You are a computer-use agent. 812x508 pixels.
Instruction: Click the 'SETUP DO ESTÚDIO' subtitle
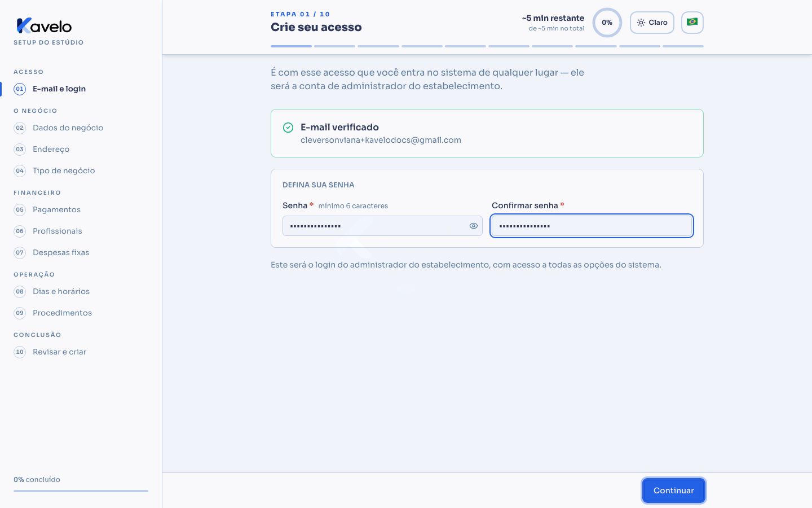[x=48, y=42]
